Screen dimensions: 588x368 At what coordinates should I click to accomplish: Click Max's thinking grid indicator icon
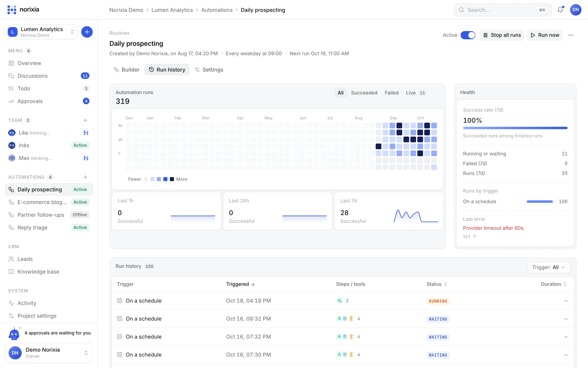pos(86,158)
